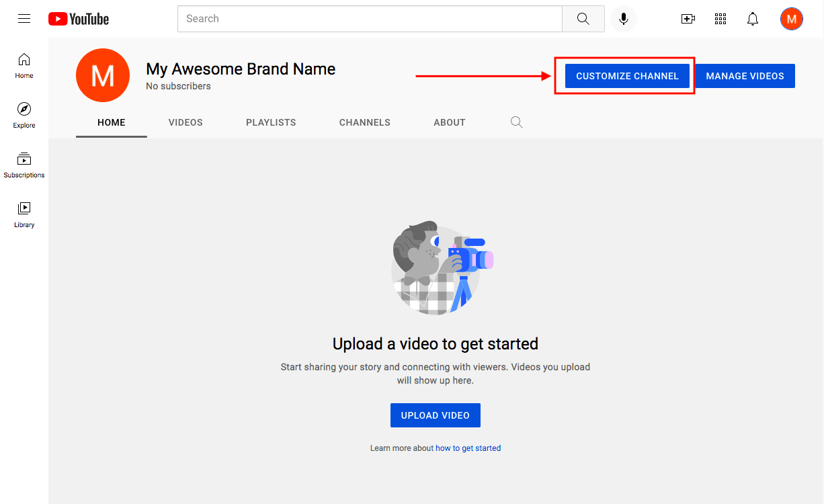Click the 'No subscribers' text

[x=178, y=86]
